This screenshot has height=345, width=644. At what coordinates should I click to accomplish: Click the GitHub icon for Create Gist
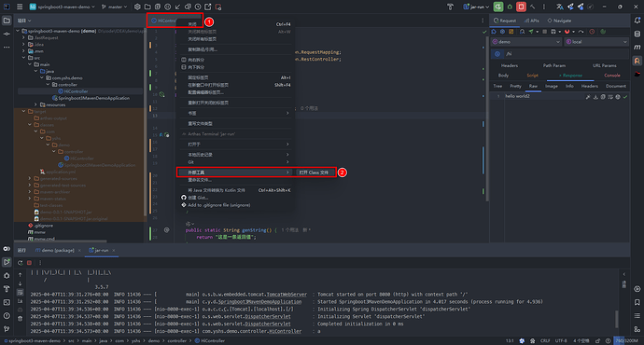pyautogui.click(x=184, y=198)
